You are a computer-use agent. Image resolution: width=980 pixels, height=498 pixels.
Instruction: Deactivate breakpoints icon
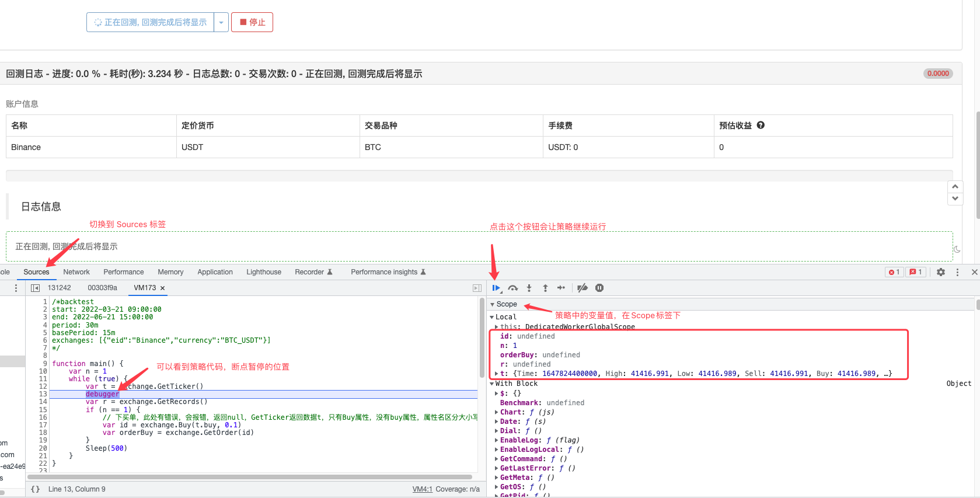click(583, 288)
